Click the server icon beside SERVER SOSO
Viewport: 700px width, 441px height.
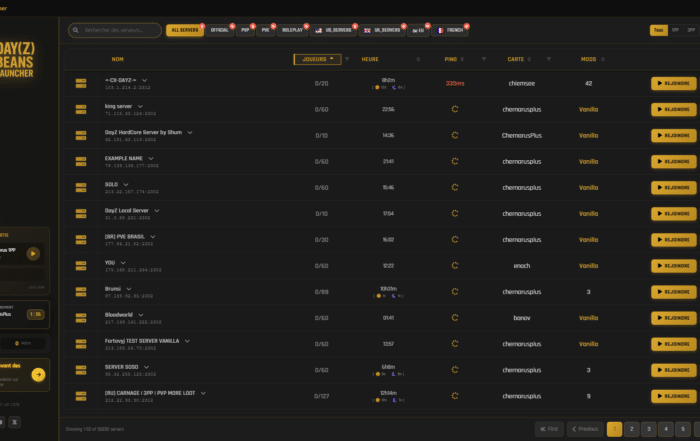tap(81, 370)
